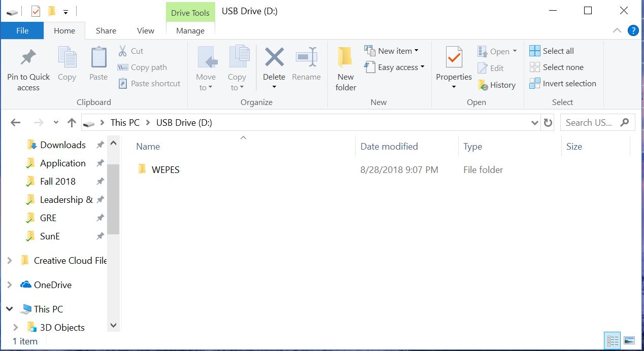Go up one folder level

72,123
